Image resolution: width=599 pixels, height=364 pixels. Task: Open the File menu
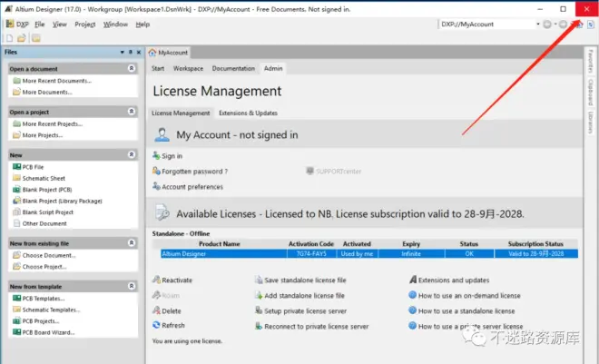(x=39, y=25)
